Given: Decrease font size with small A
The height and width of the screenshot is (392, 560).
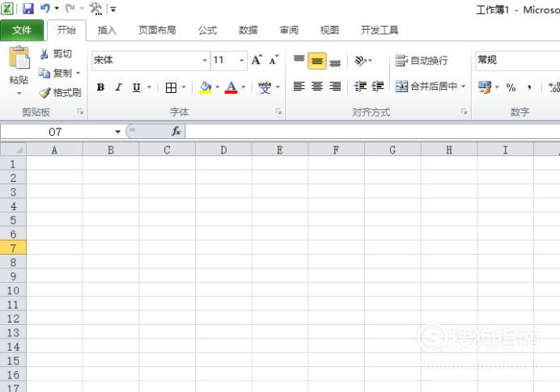Looking at the screenshot, I should coord(274,60).
